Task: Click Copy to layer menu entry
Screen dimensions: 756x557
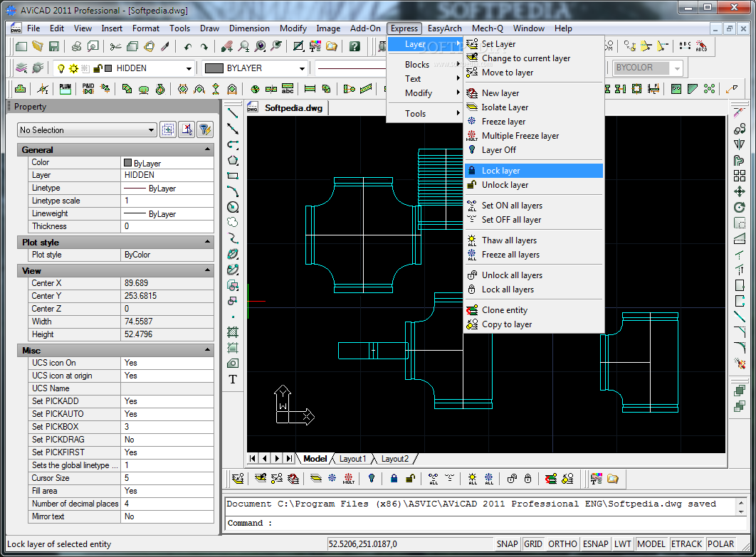Action: point(534,325)
